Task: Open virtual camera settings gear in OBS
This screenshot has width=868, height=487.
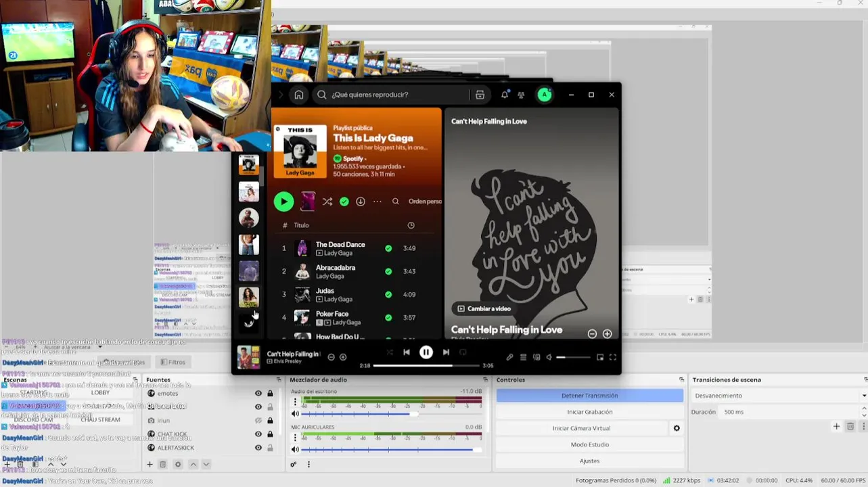Action: (677, 428)
